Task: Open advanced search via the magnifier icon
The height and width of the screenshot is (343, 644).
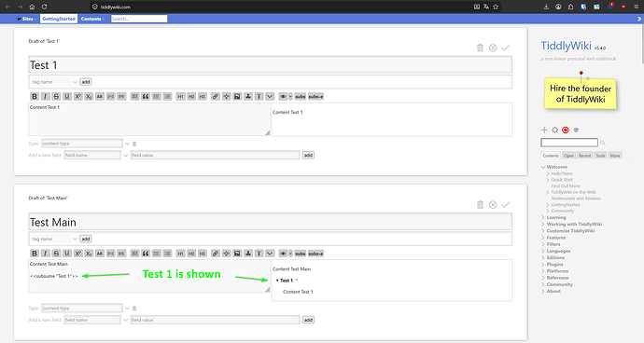Action: [x=603, y=143]
